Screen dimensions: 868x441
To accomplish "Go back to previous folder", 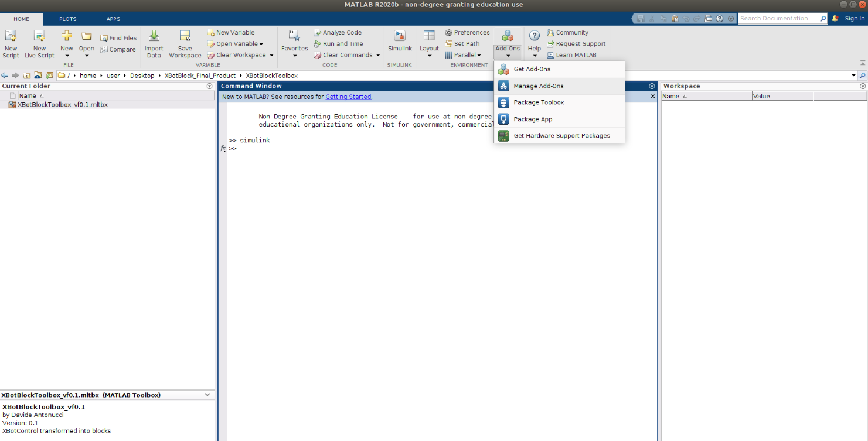I will pyautogui.click(x=5, y=76).
